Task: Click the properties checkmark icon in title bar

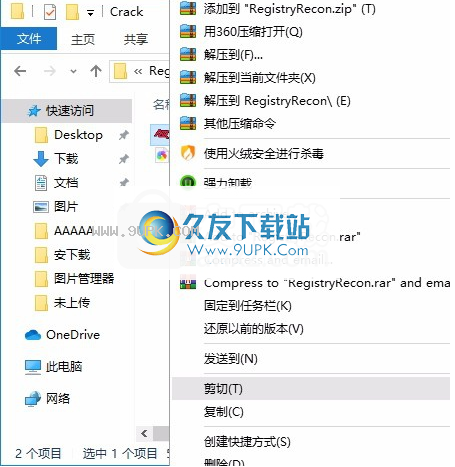Action: [x=50, y=12]
